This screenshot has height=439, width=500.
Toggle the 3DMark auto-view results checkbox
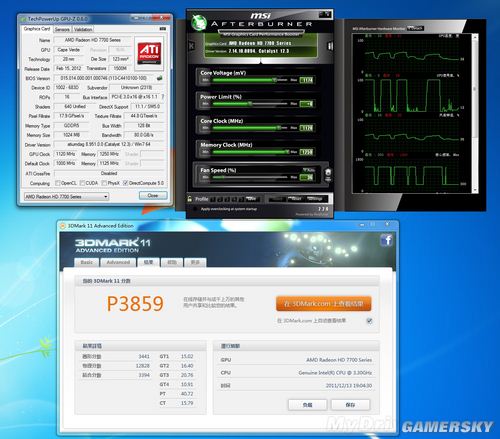(x=369, y=321)
